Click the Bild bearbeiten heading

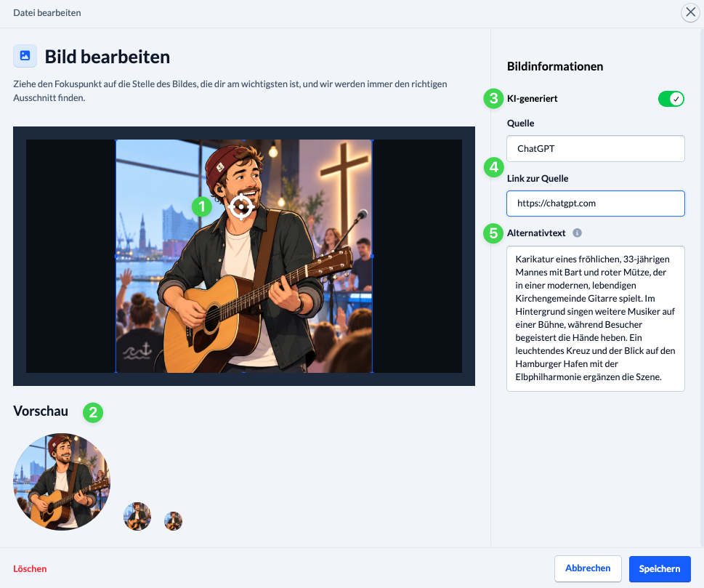[x=108, y=57]
